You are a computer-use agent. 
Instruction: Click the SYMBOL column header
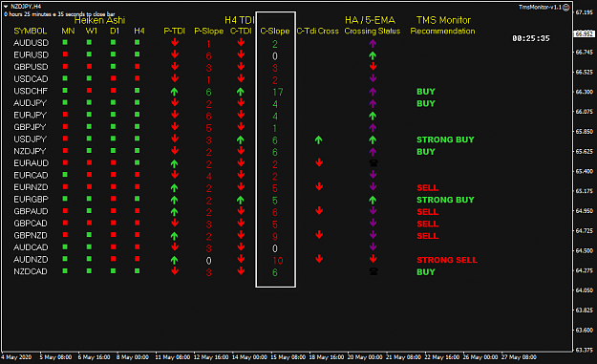[x=31, y=32]
